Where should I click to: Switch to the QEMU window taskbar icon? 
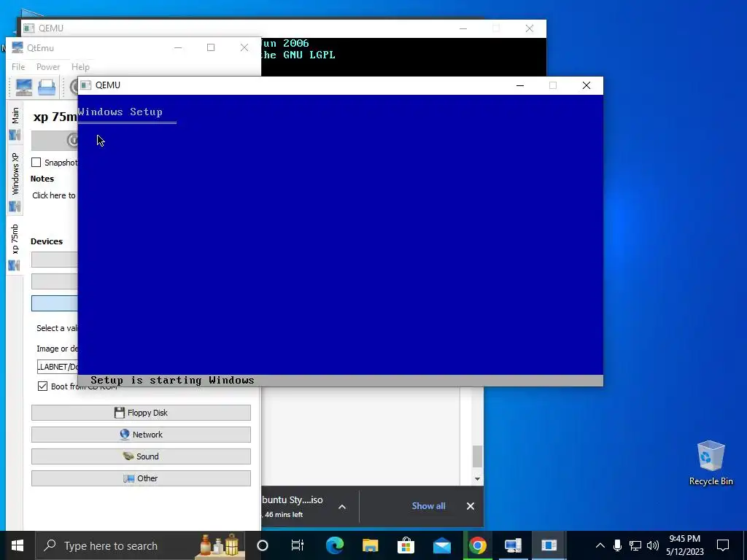click(549, 545)
